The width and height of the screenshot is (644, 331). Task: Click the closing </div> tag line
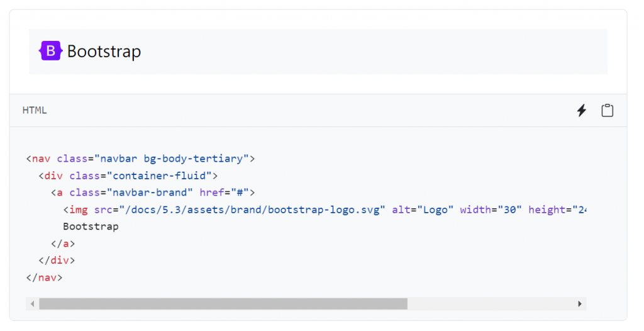click(57, 261)
